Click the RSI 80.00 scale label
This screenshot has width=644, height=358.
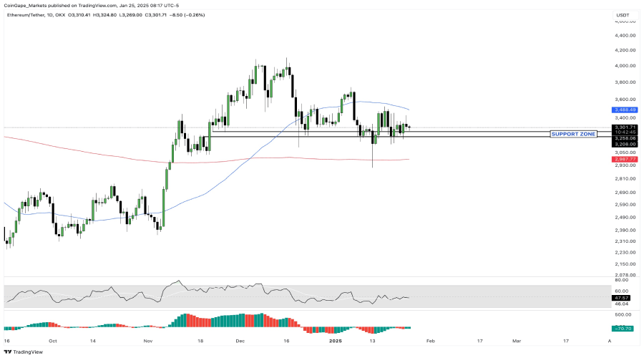621,280
